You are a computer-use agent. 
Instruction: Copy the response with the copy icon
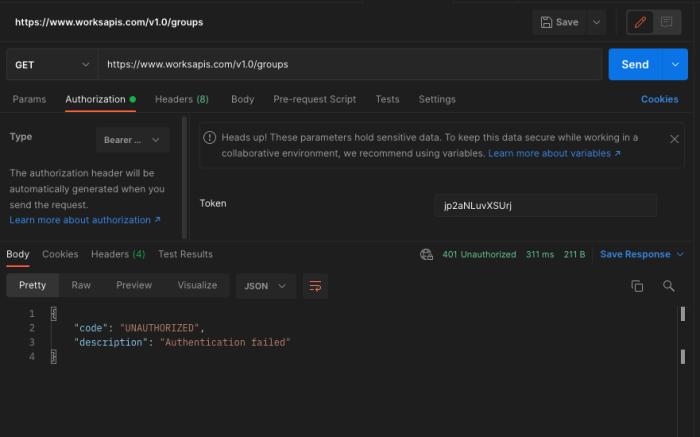coord(637,286)
